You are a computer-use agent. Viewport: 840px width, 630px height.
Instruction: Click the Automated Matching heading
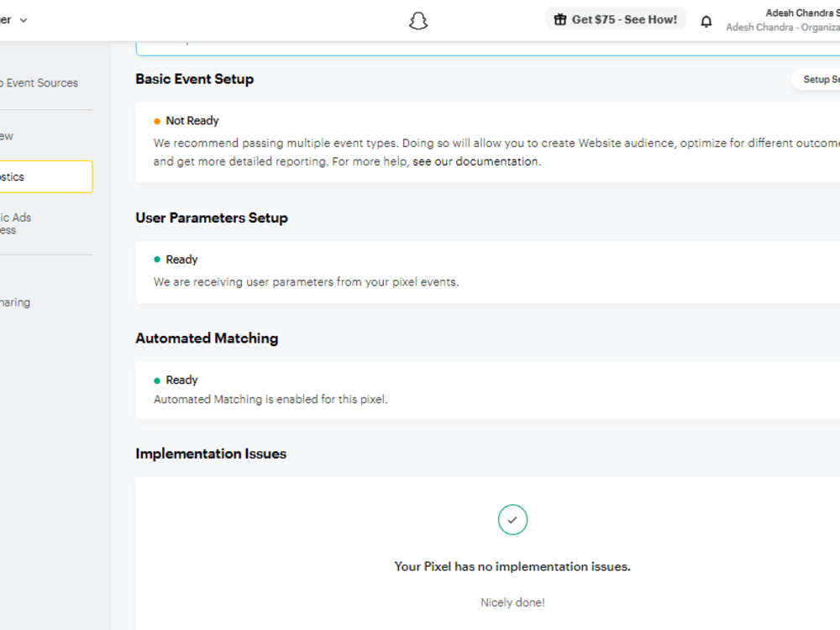click(x=207, y=338)
